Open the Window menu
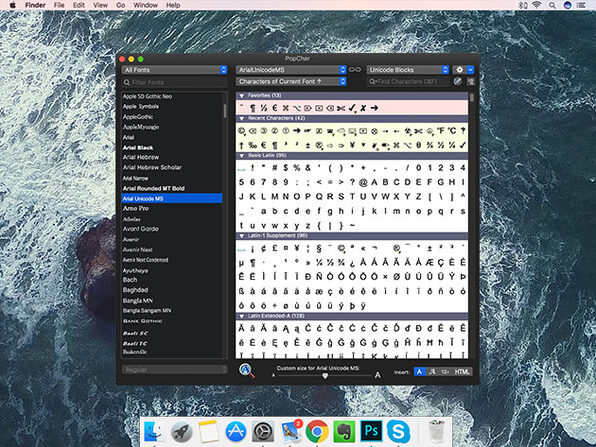The height and width of the screenshot is (447, 596). (146, 5)
